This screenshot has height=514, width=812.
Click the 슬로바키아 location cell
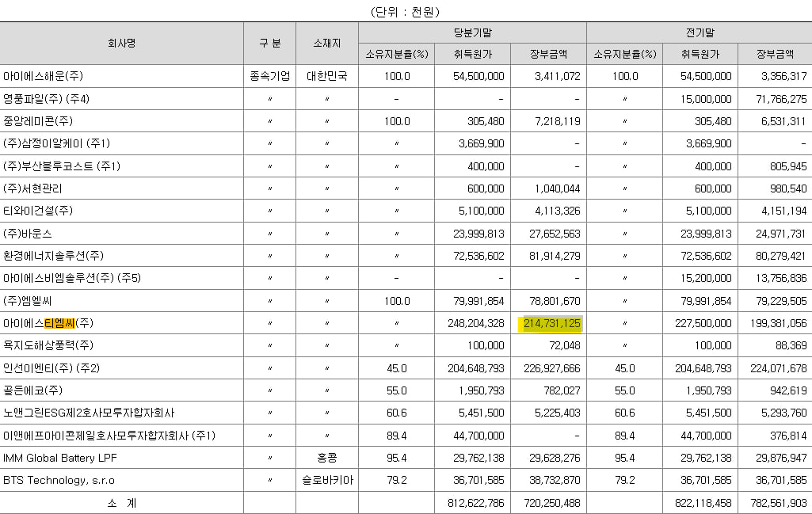click(x=327, y=480)
